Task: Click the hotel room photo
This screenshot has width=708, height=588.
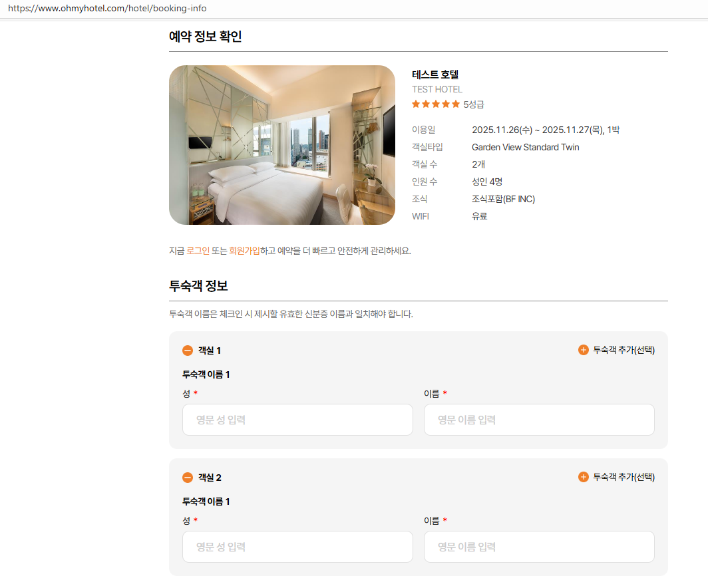Action: coord(282,145)
